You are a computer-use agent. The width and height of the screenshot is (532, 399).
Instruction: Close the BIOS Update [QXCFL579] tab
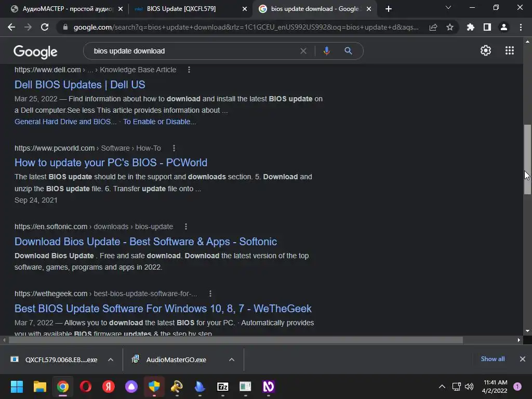point(245,9)
